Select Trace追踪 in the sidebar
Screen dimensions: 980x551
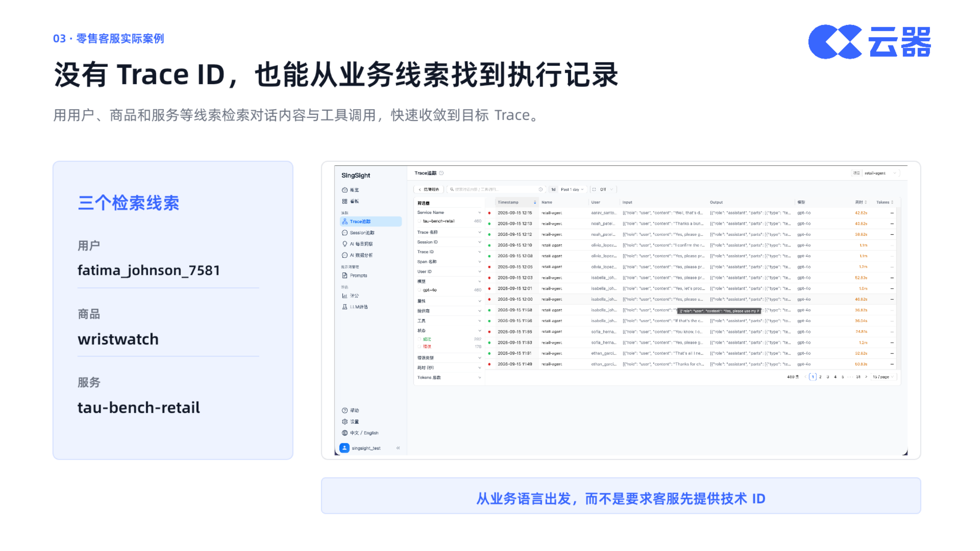[x=370, y=221]
